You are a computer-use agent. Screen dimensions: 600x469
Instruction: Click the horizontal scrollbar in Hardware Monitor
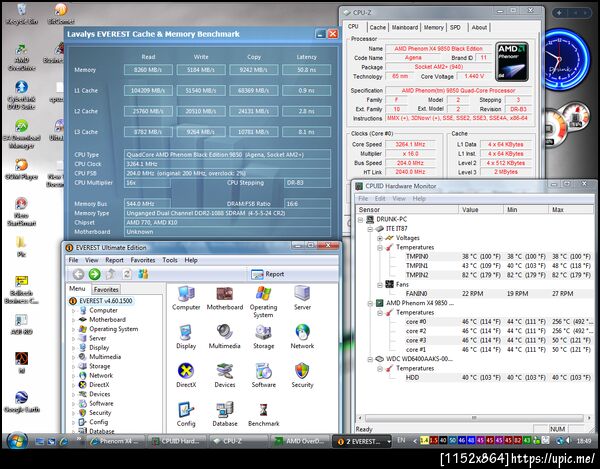[474, 418]
